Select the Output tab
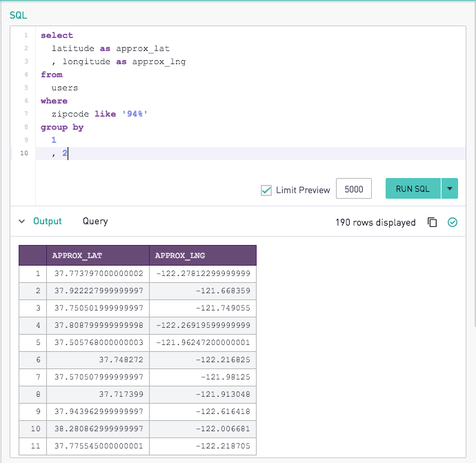The width and height of the screenshot is (476, 463). coord(48,221)
